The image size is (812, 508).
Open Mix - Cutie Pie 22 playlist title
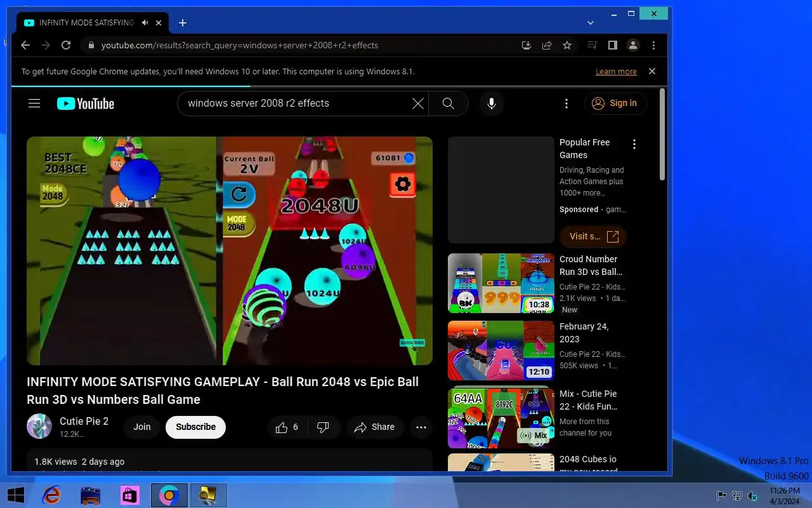tap(588, 400)
